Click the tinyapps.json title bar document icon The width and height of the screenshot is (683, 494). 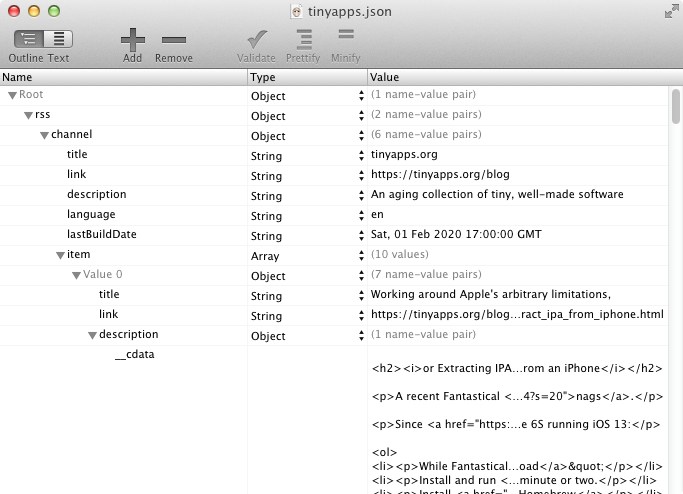pos(298,11)
